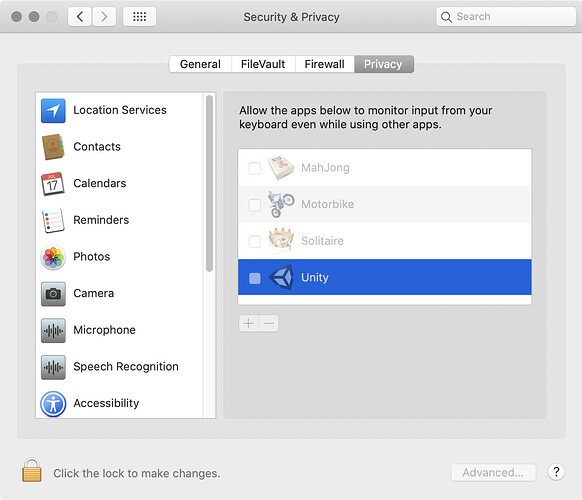Open the Advanced... button
This screenshot has width=582, height=500.
coord(493,473)
